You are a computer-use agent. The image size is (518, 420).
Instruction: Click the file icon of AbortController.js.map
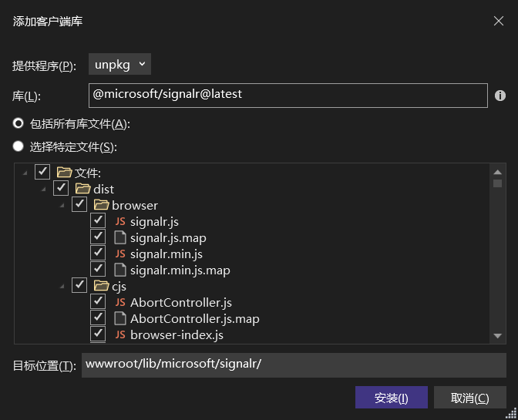(120, 318)
